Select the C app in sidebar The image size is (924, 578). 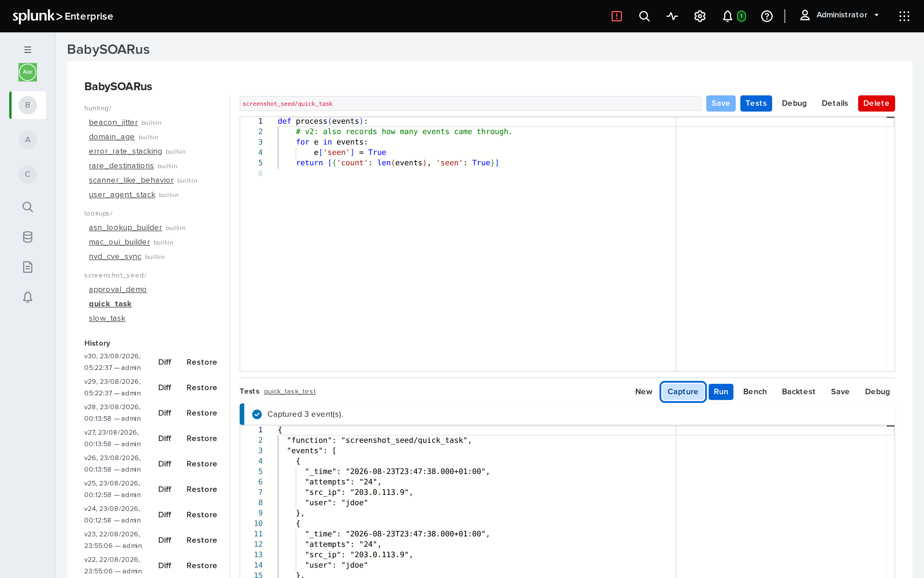click(x=27, y=174)
